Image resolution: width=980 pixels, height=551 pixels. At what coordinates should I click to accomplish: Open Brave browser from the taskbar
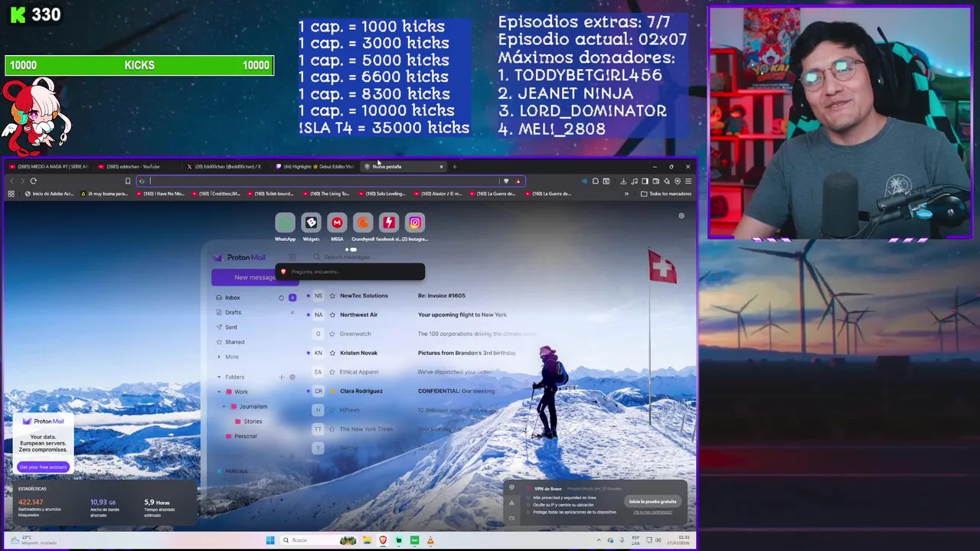point(383,540)
